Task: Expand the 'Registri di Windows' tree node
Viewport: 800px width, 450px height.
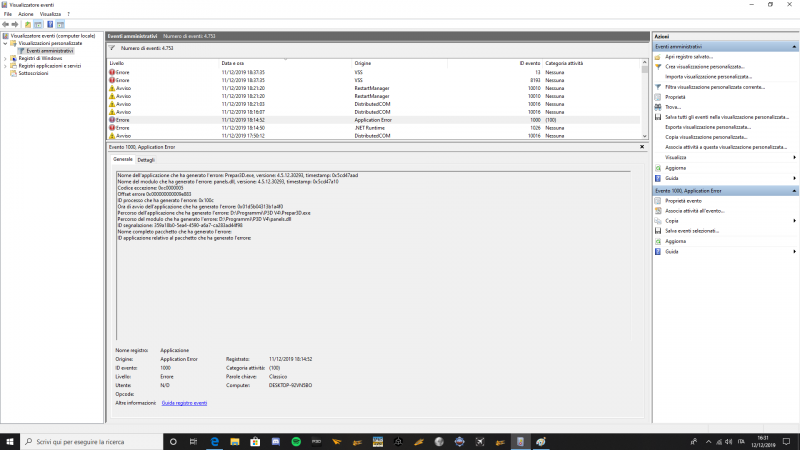Action: [x=6, y=58]
